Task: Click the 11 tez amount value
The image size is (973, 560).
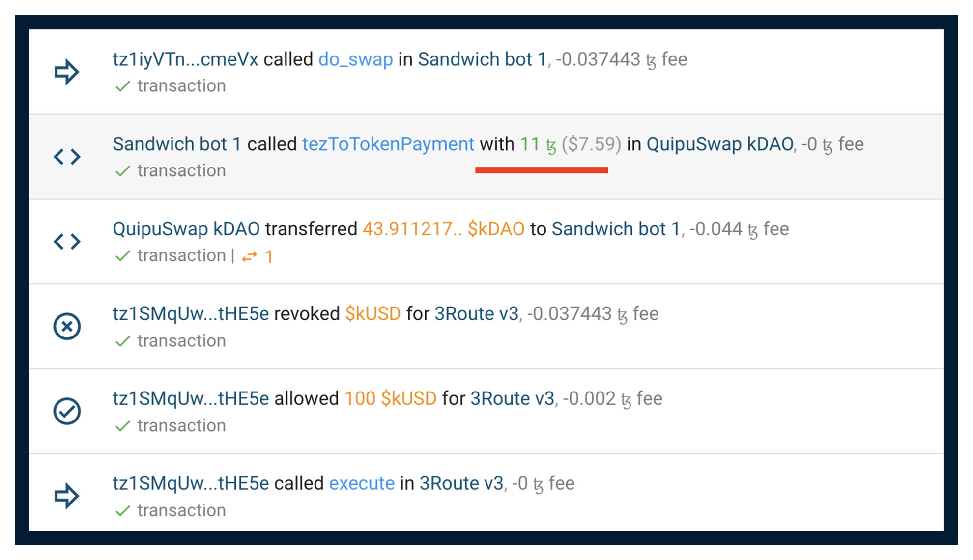Action: click(x=538, y=144)
